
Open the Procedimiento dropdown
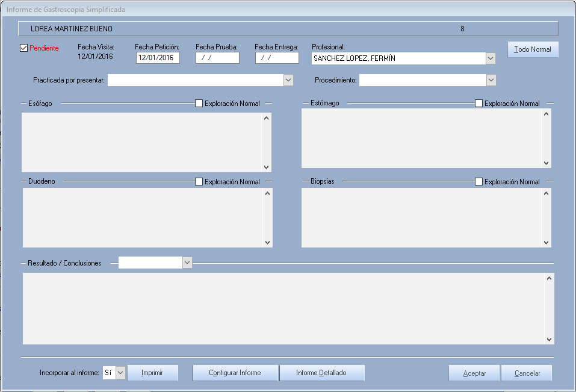click(x=491, y=80)
